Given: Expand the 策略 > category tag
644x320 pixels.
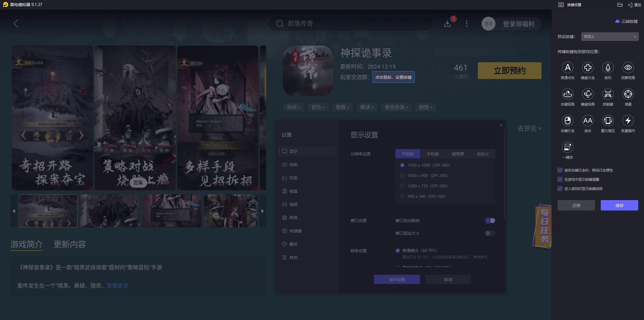Looking at the screenshot, I should (x=342, y=107).
